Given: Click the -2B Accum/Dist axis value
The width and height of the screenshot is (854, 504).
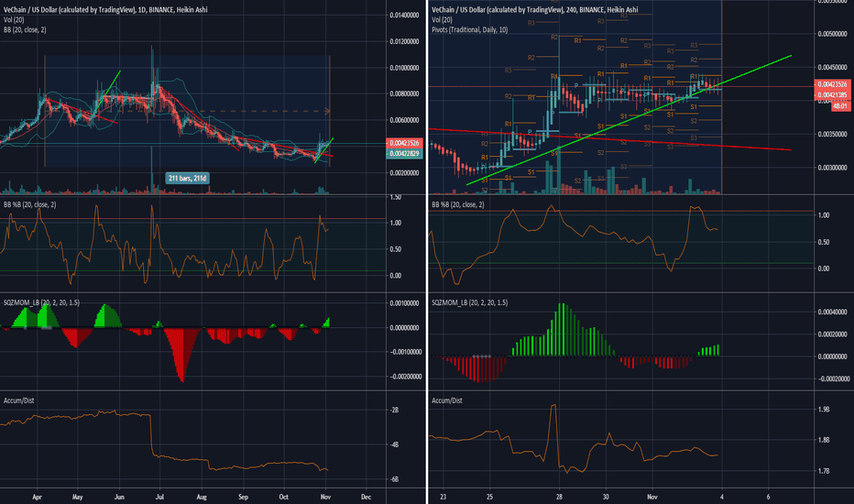Looking at the screenshot, I should 394,411.
